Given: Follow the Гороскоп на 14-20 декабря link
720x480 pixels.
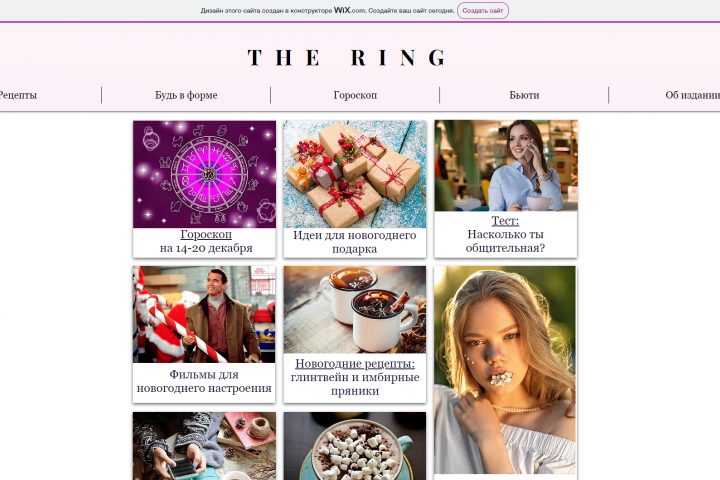Looking at the screenshot, I should (x=206, y=241).
